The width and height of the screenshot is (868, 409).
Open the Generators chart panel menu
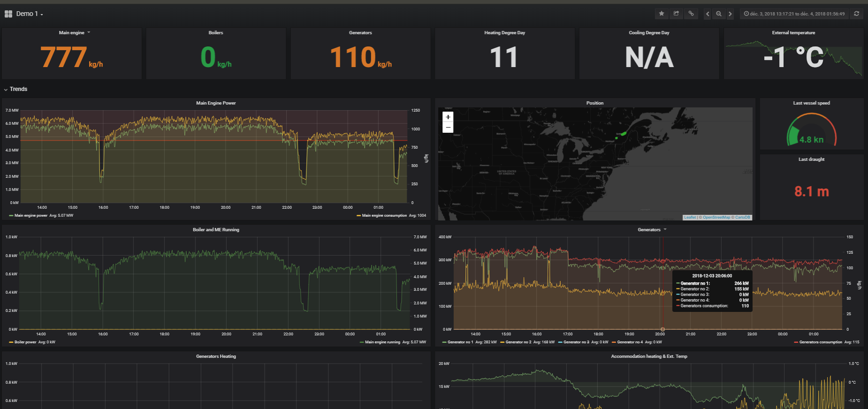click(652, 230)
